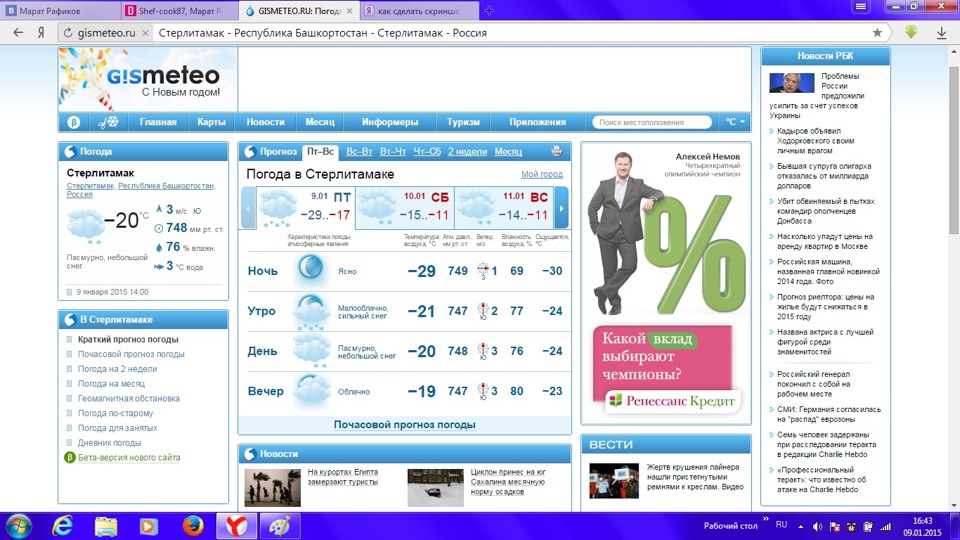Click the beta 'β' icon in navigation bar
960x540 pixels.
(73, 122)
